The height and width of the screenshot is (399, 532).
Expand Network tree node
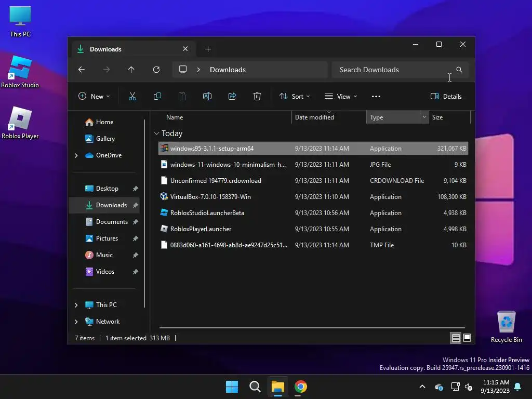pos(76,322)
